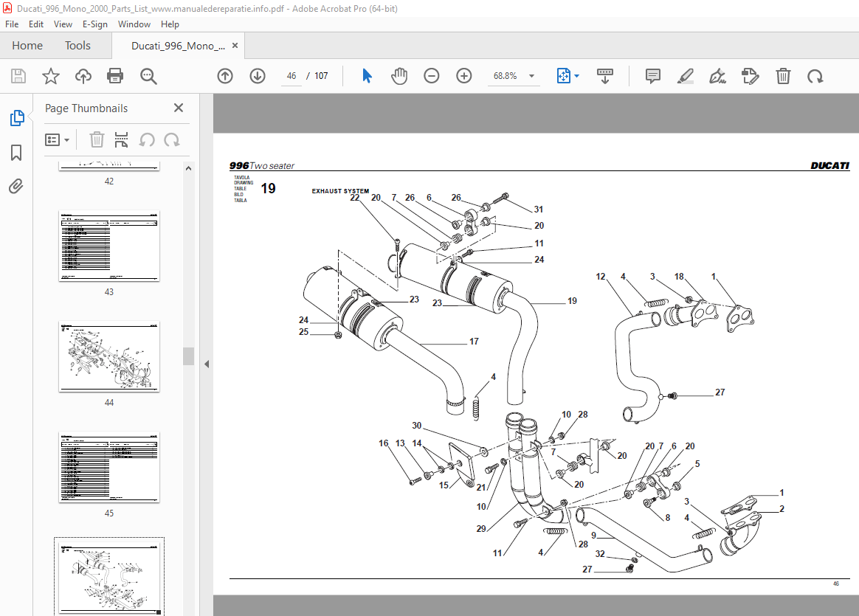The width and height of the screenshot is (859, 616).
Task: Add a comment sticky note
Action: click(x=653, y=76)
